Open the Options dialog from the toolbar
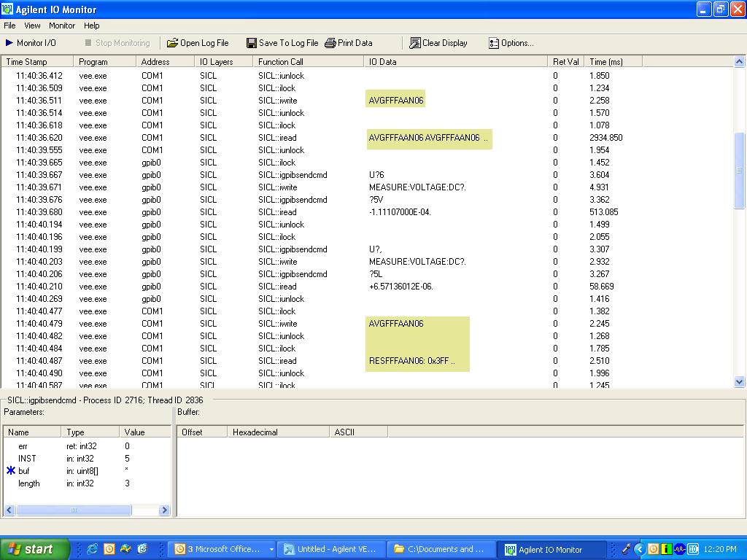This screenshot has width=747, height=560. coord(511,43)
